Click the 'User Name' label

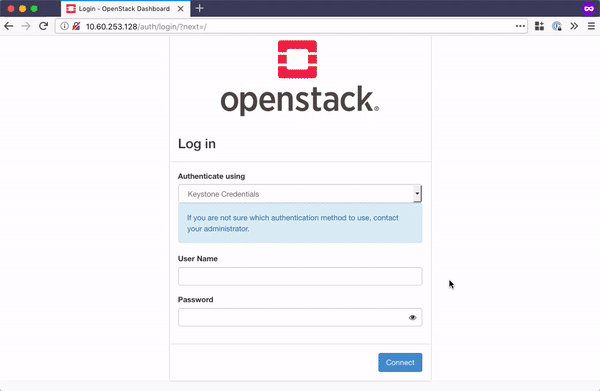click(x=197, y=259)
